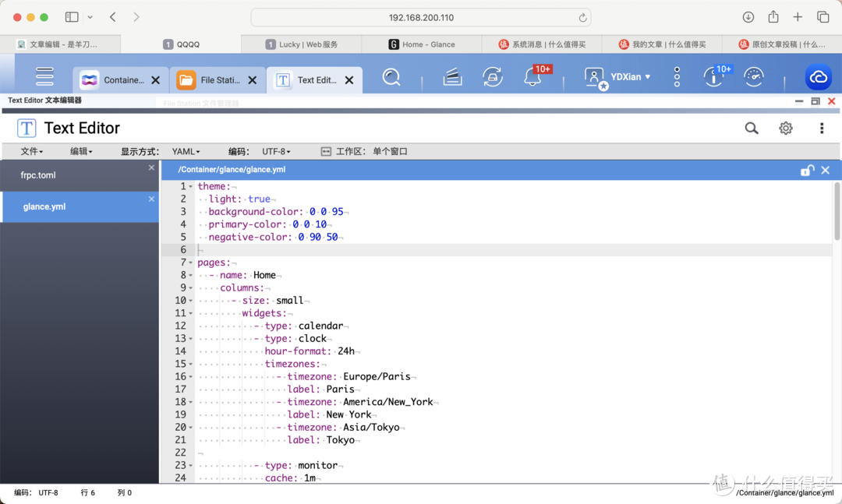Open the myQNAPcloud cloud icon
Screen dimensions: 842x504
[x=818, y=77]
